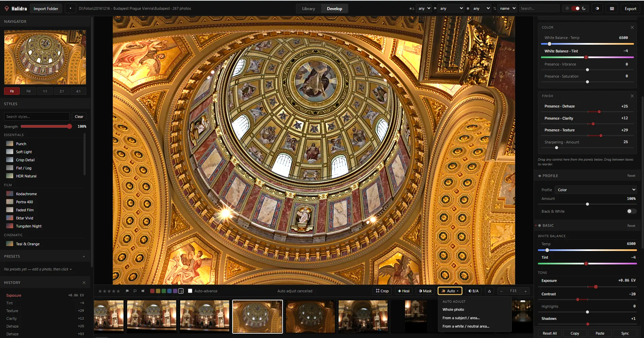Click the Import Folder button

coord(46,8)
